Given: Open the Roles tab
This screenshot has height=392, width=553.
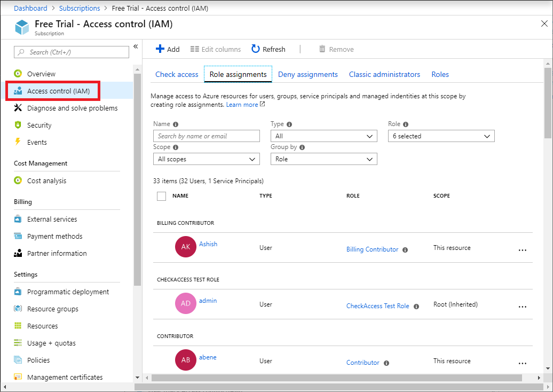Looking at the screenshot, I should coord(440,74).
